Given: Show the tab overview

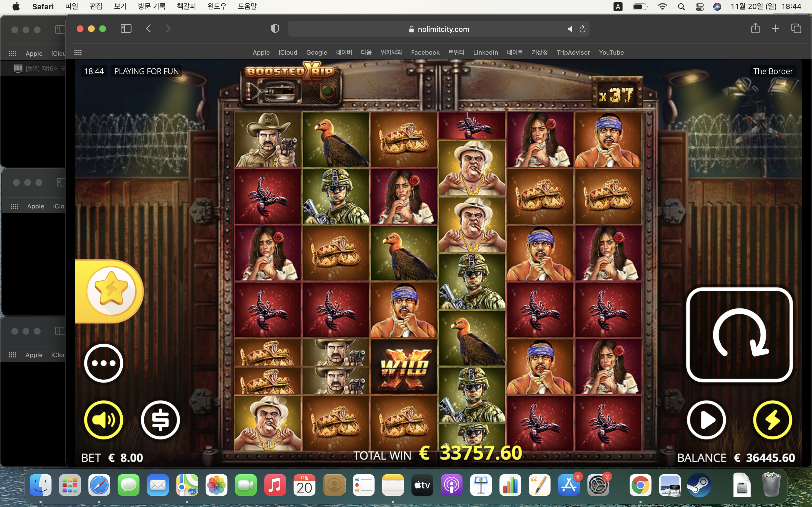Looking at the screenshot, I should coord(796,28).
